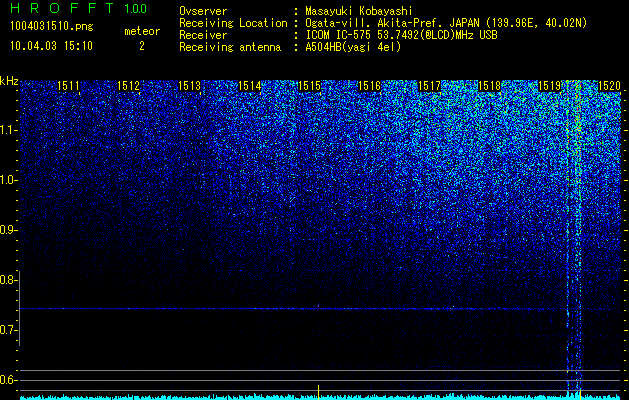Click the vertical gray range bar beside 0.8
Viewport: 629px width, 400px height.
click(x=20, y=308)
